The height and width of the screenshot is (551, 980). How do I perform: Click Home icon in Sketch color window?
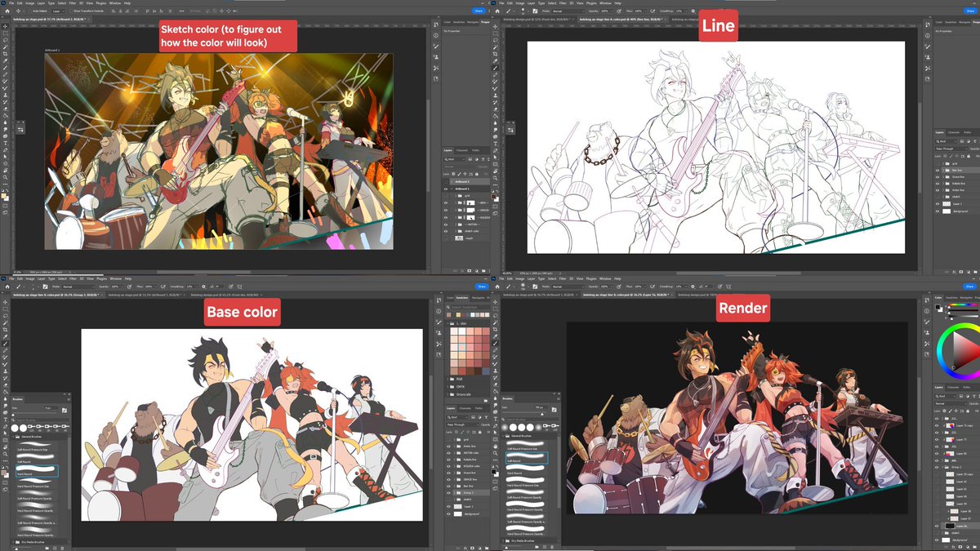7,11
